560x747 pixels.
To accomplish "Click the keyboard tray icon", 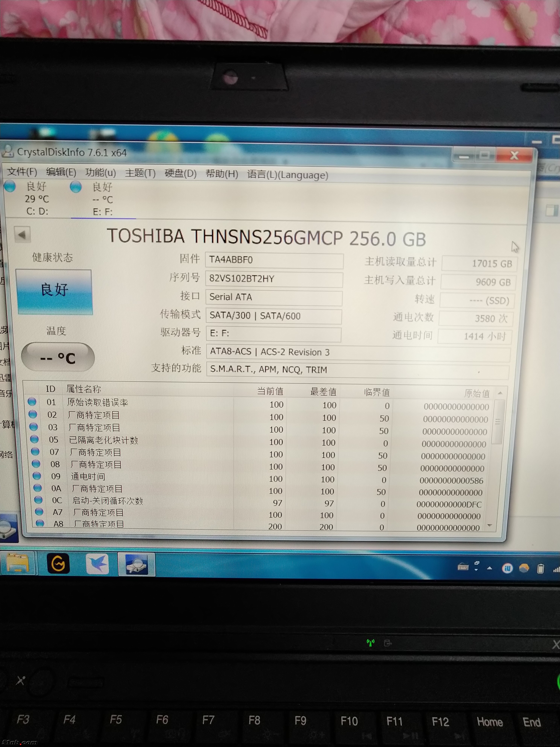I will pyautogui.click(x=463, y=567).
